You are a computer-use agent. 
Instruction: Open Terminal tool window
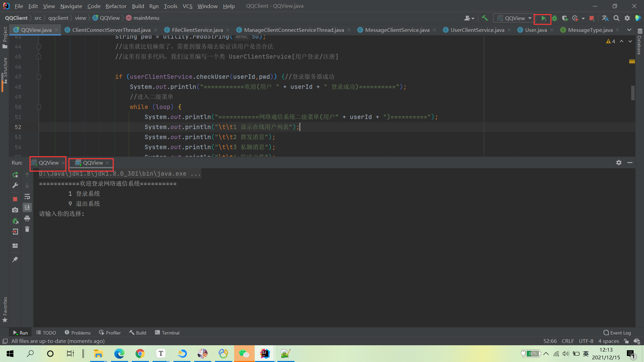tap(167, 333)
